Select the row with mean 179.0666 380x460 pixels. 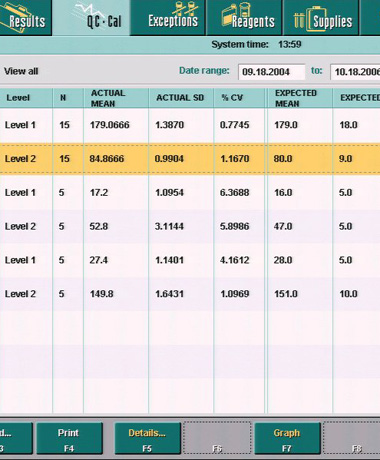(190, 125)
